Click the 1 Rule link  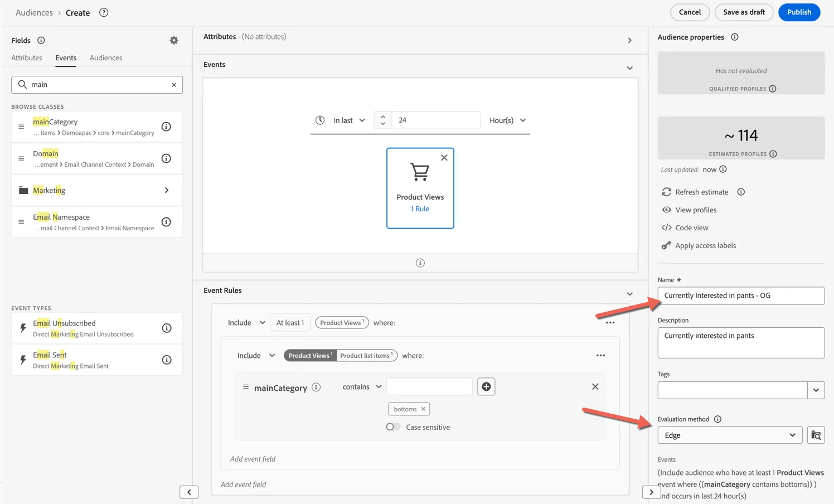[x=420, y=209]
